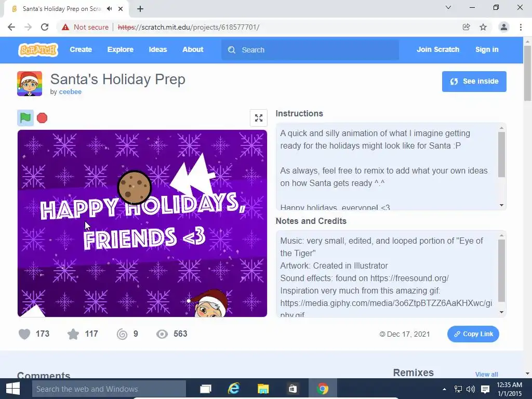Click the Instructions scrollbar thumb
Screen dimensions: 532x399
501,154
